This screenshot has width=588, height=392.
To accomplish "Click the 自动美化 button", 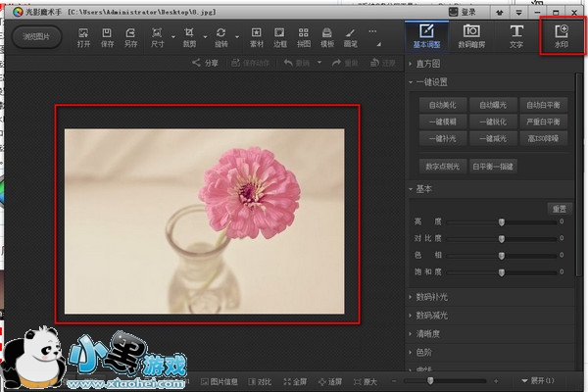I will [443, 104].
